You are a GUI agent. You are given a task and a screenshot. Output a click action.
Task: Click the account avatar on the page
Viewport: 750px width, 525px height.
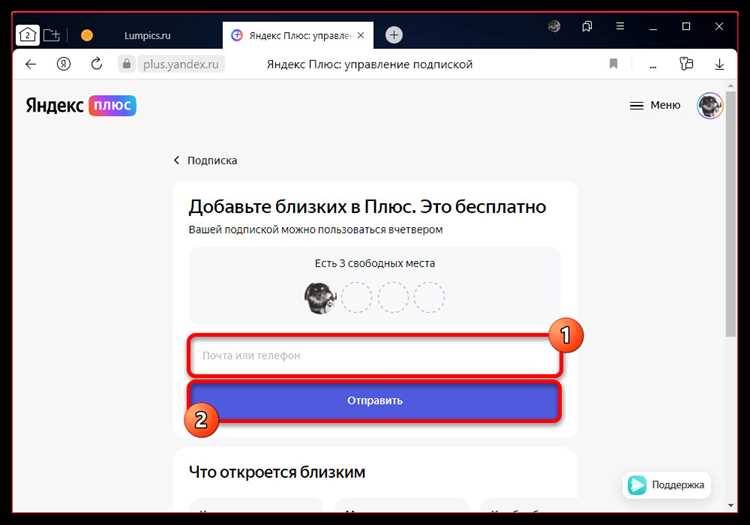point(710,106)
